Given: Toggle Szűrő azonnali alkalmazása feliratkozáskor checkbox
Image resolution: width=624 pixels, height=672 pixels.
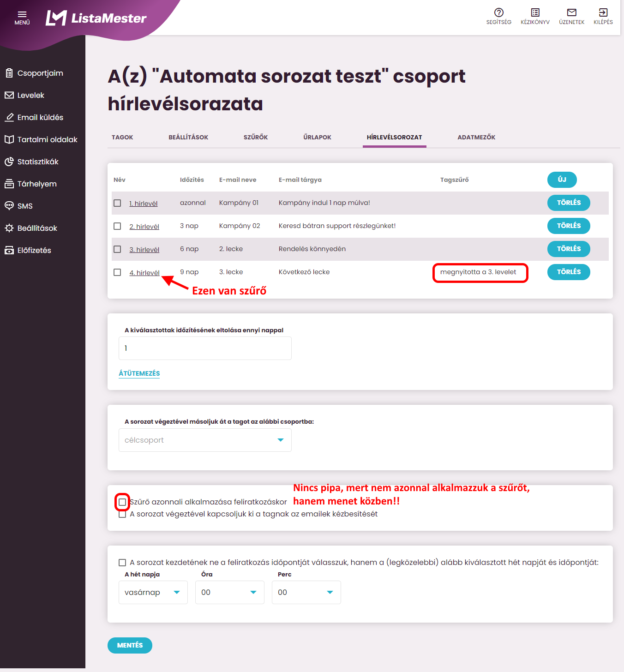Looking at the screenshot, I should 122,502.
